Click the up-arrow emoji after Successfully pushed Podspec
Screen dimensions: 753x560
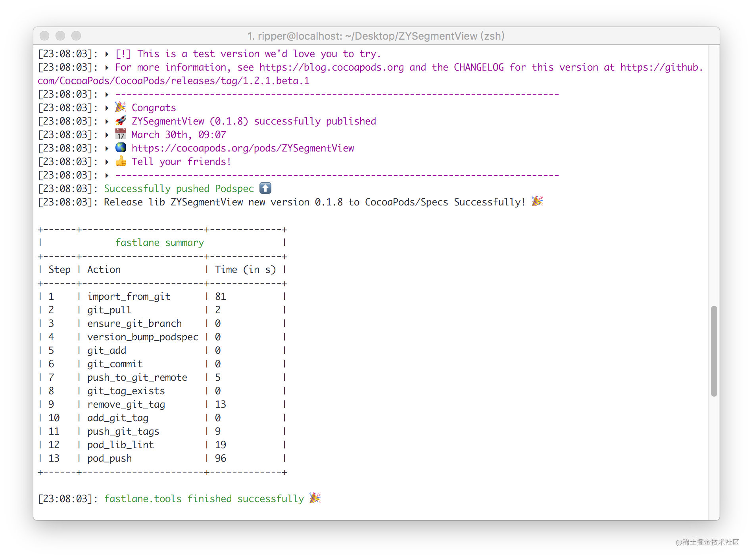[265, 188]
